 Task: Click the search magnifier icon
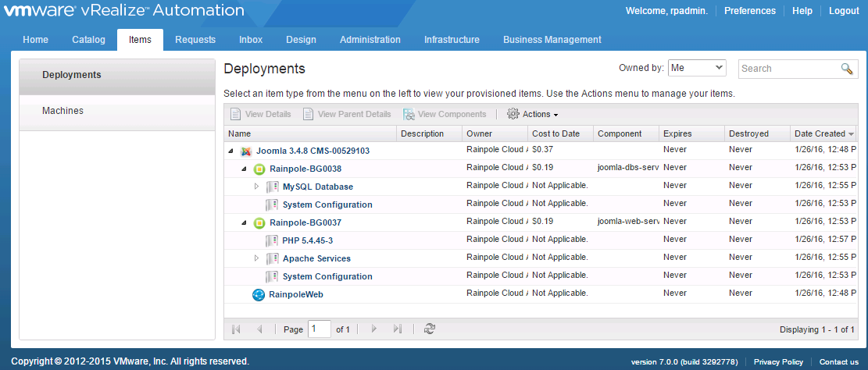tap(847, 69)
